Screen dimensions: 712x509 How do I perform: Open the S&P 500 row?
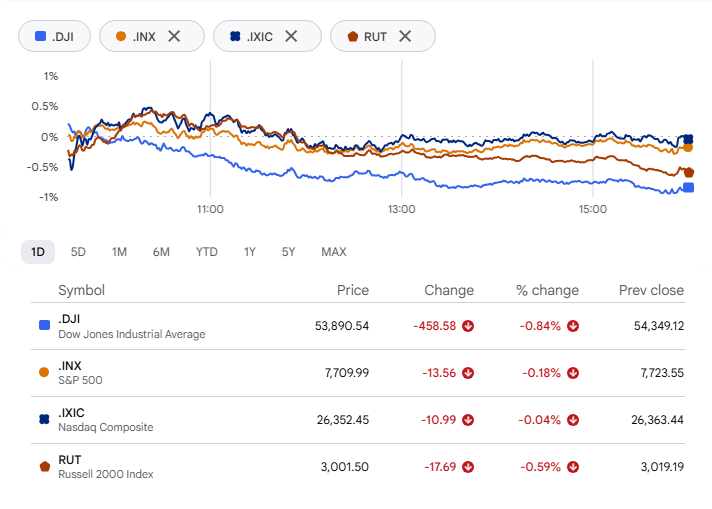pos(358,373)
